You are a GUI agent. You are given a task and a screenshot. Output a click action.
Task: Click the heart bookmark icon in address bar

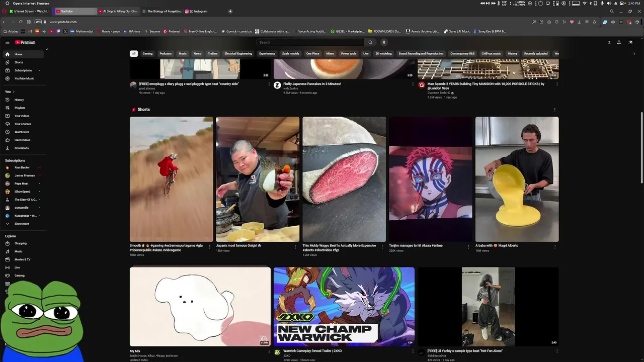click(572, 22)
